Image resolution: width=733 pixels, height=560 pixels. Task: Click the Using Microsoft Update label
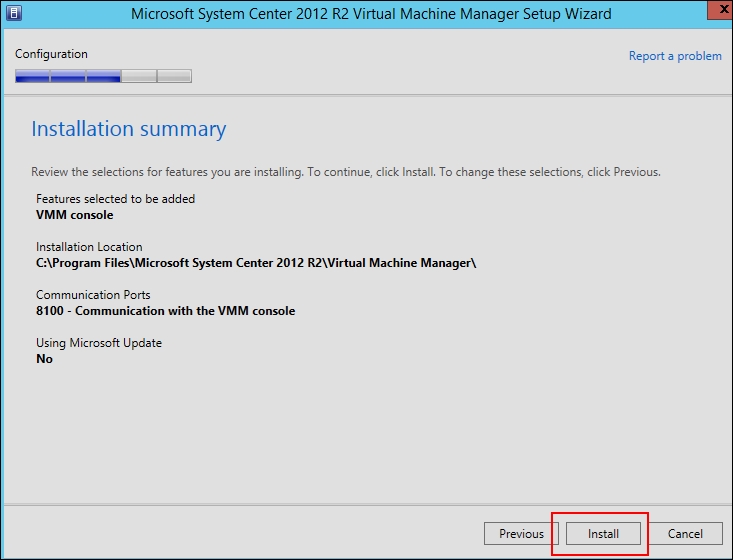pyautogui.click(x=99, y=343)
